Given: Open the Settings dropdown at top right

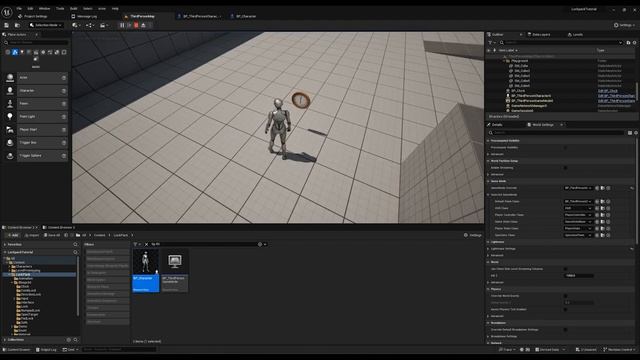Looking at the screenshot, I should click(624, 25).
